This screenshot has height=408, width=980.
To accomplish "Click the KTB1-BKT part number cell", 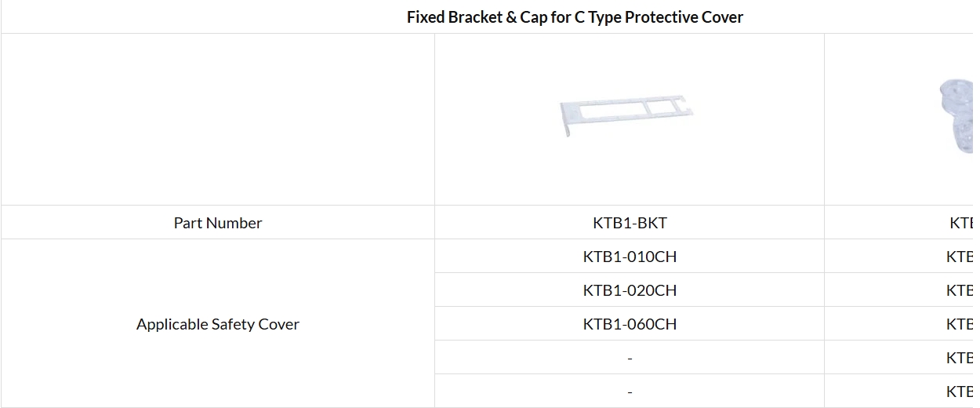I will pyautogui.click(x=630, y=223).
